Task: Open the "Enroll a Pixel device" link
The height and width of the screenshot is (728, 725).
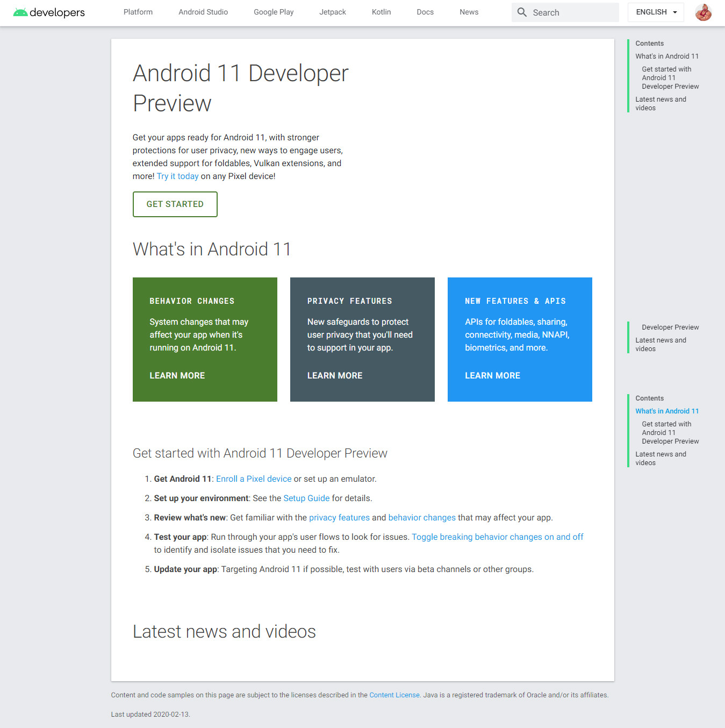Action: click(x=254, y=479)
